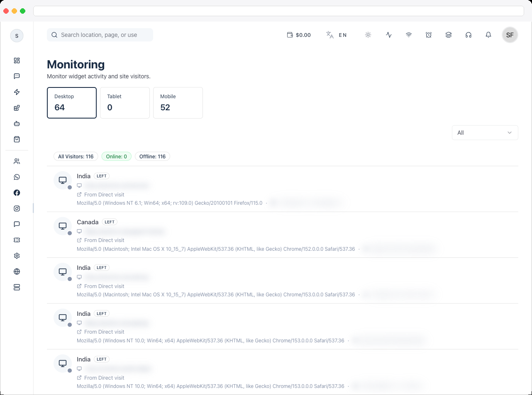The image size is (532, 395).
Task: Select the Mobile 52 device card
Action: pyautogui.click(x=178, y=103)
